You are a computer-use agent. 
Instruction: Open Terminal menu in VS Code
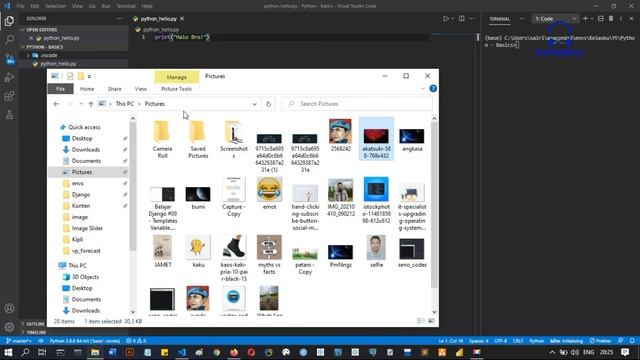coord(126,6)
